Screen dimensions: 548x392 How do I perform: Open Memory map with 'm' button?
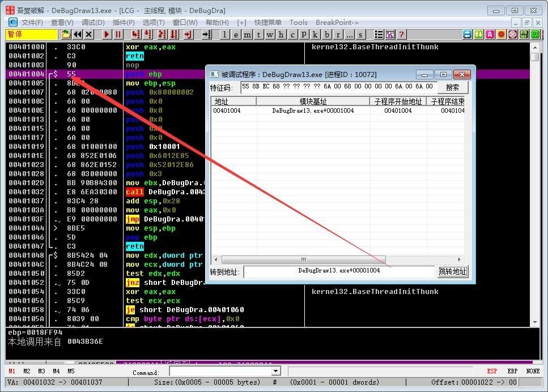pos(247,35)
